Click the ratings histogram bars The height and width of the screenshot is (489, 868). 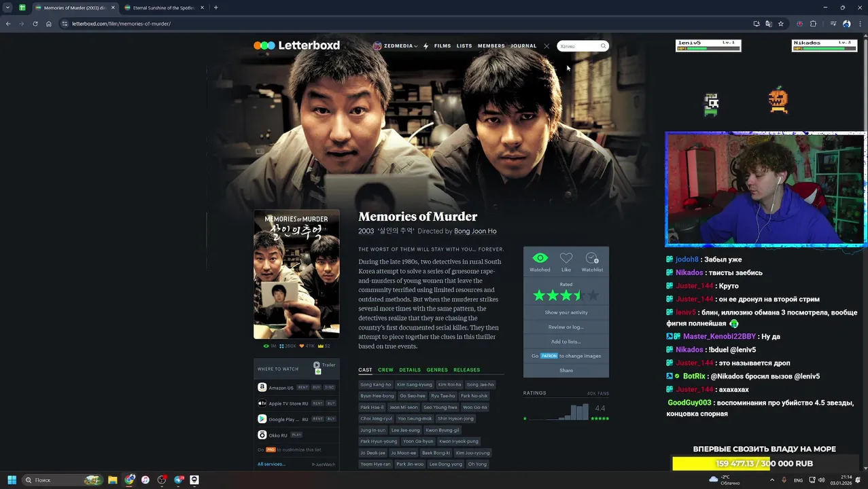pyautogui.click(x=560, y=412)
